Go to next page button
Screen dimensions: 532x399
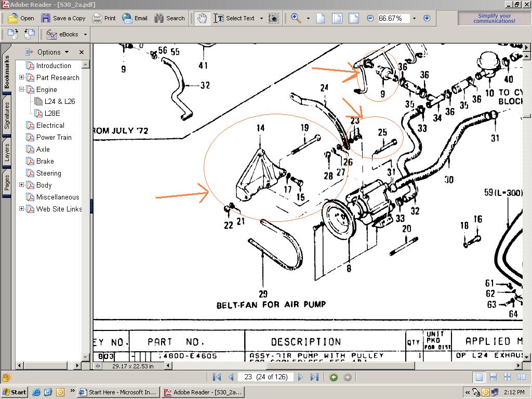click(x=300, y=377)
